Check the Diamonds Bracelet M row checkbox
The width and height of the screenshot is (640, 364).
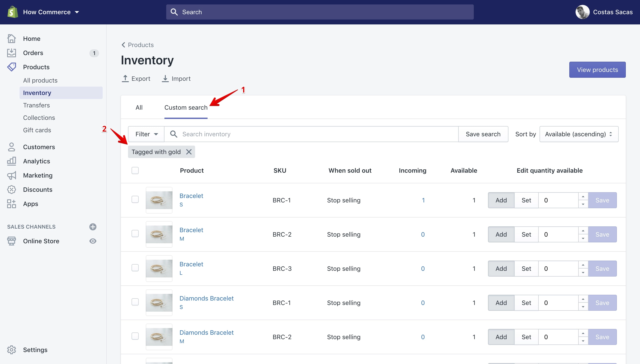coord(135,336)
